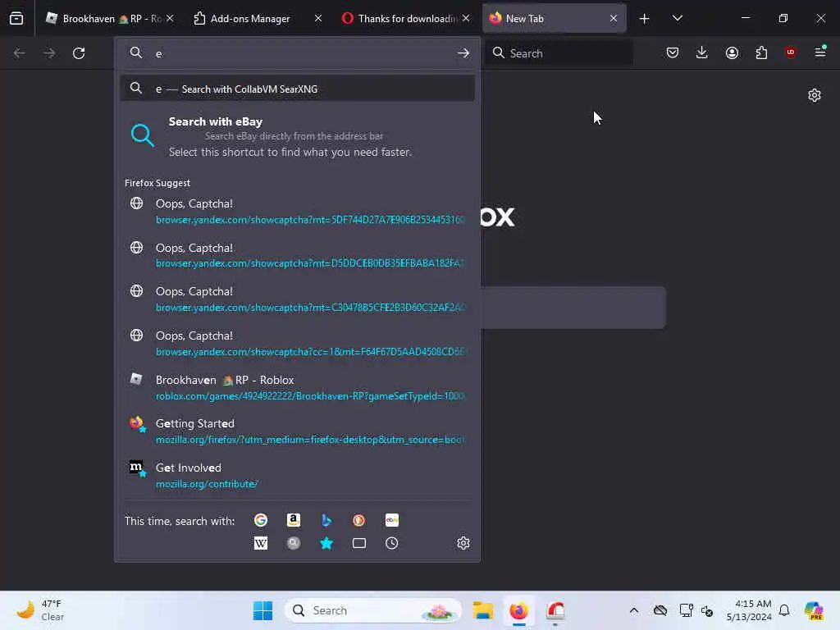Search this time with Google icon
Viewport: 840px width, 630px height.
pyautogui.click(x=261, y=520)
